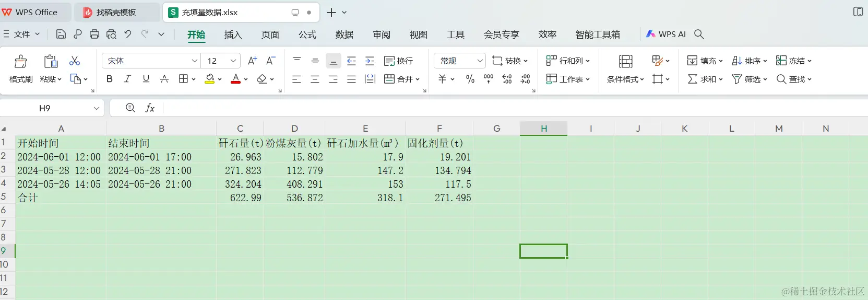
Task: Click the Save icon in quick toolbar
Action: coord(61,34)
